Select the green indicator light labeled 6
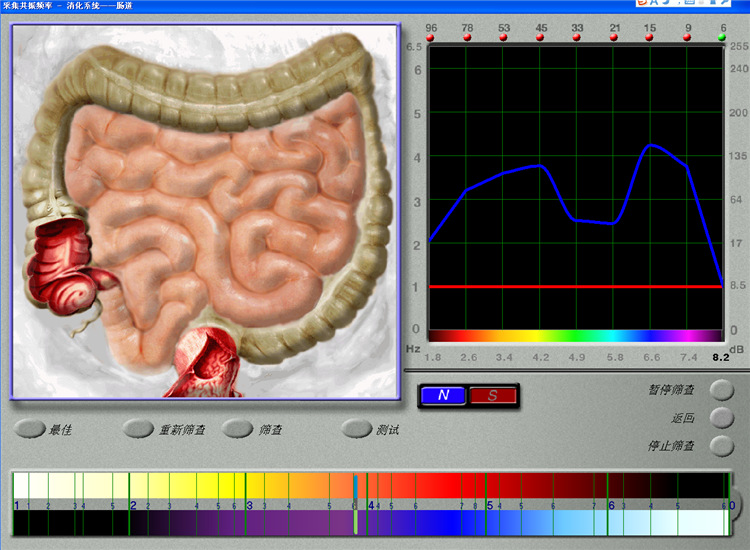 point(722,38)
